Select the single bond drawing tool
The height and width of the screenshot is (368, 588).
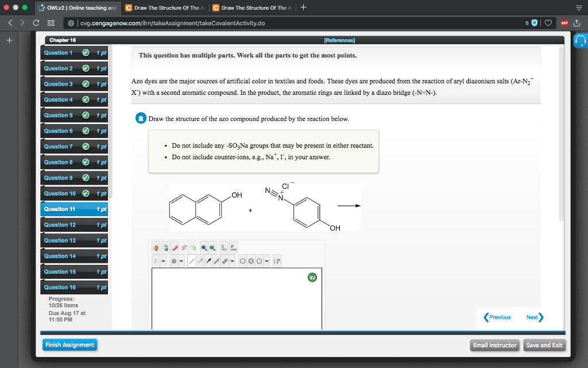(x=192, y=262)
